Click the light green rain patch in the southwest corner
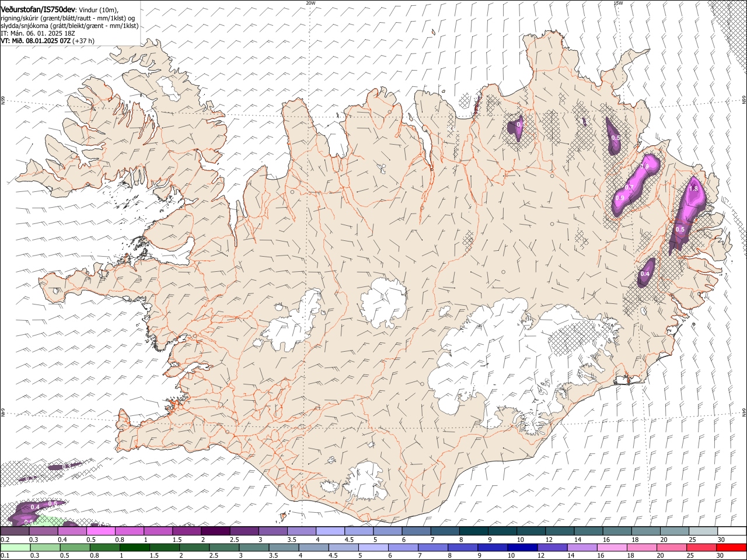747x560 pixels. tap(51, 521)
